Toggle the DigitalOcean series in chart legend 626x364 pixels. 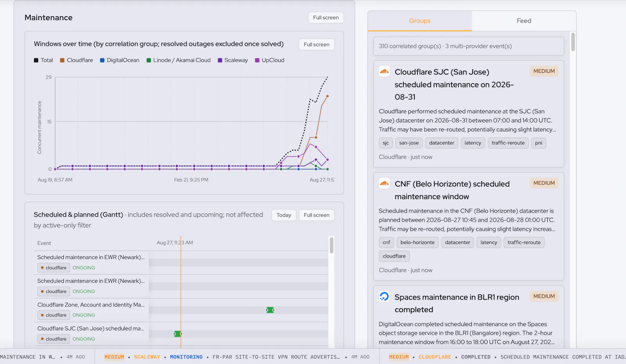click(120, 60)
